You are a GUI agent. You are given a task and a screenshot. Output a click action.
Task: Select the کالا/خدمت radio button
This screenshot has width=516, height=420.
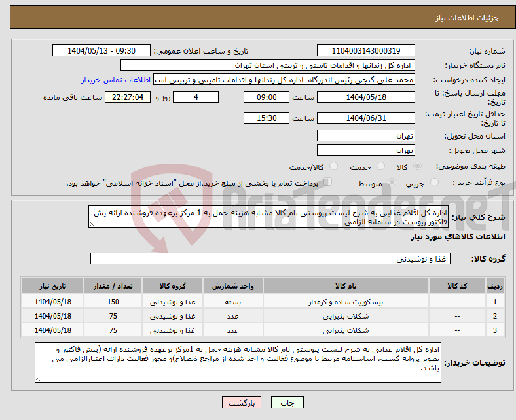point(334,166)
